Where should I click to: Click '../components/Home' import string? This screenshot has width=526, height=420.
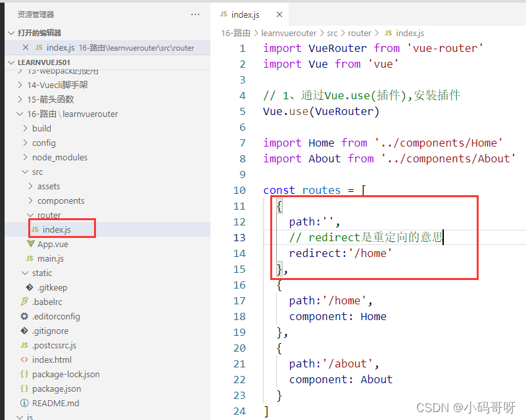coord(438,143)
